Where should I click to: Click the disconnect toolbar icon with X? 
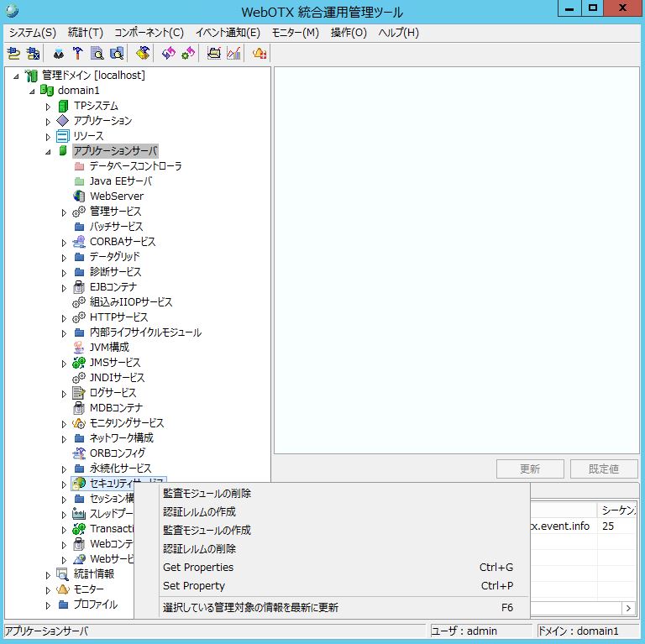(32, 54)
